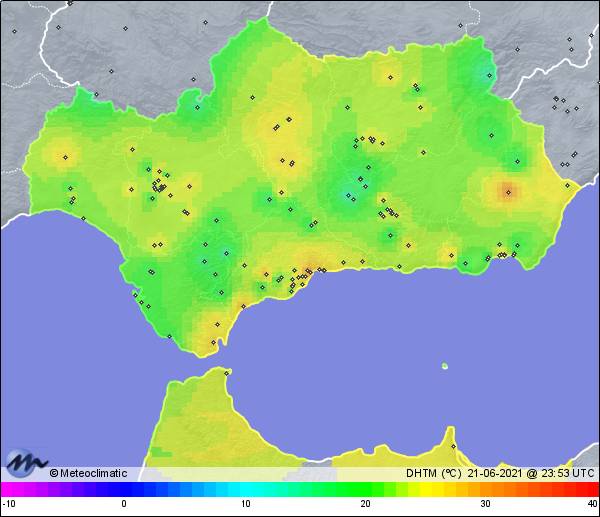
Task: Select the station marker at the Ceuta peninsula tip
Action: pyautogui.click(x=227, y=373)
